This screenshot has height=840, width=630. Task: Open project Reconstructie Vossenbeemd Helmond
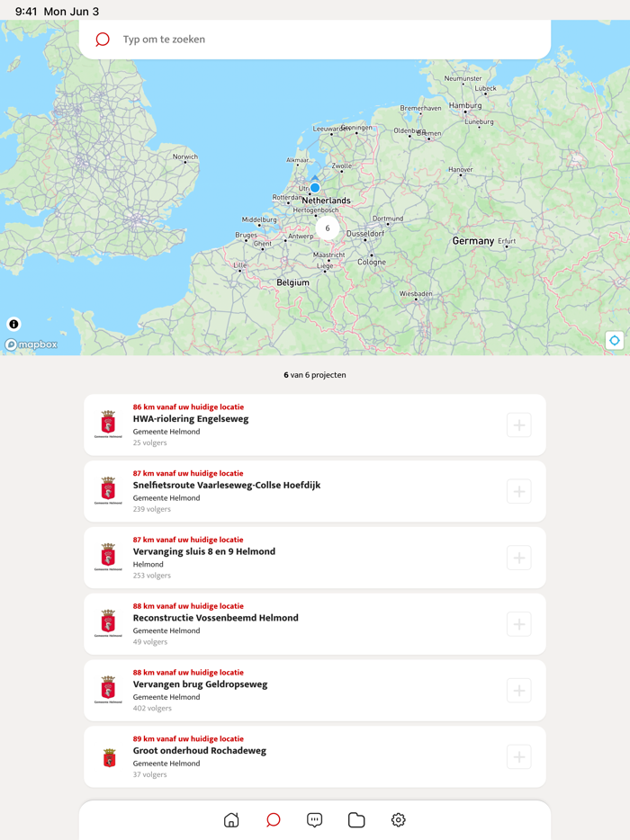coord(315,625)
